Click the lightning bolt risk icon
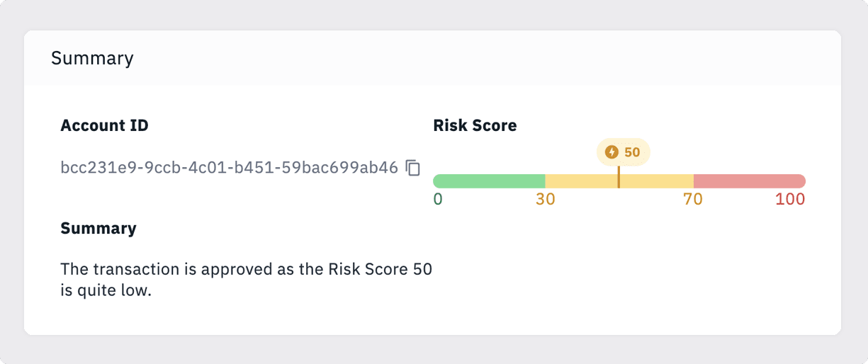Screen dimensions: 868x364 click(x=611, y=152)
